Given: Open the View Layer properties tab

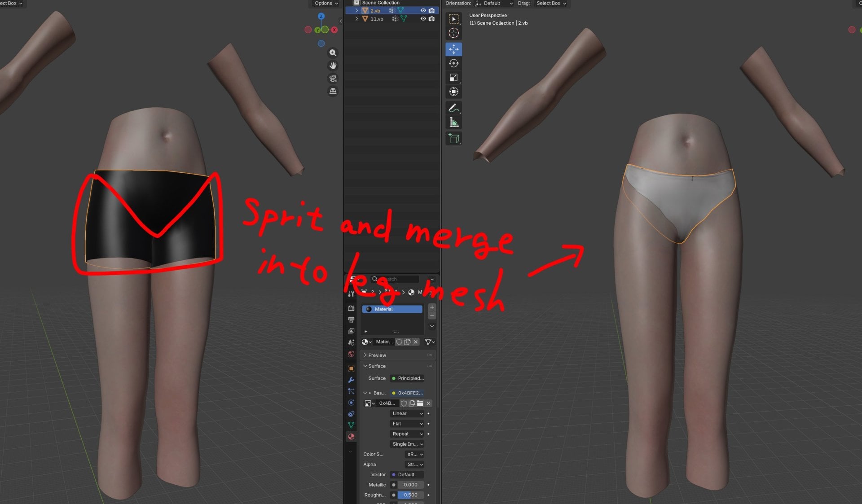Looking at the screenshot, I should click(351, 331).
